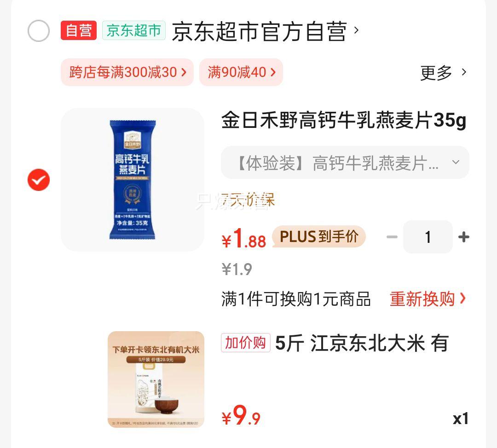Increase quantity with the plus icon
Image resolution: width=497 pixels, height=448 pixels.
(x=464, y=237)
